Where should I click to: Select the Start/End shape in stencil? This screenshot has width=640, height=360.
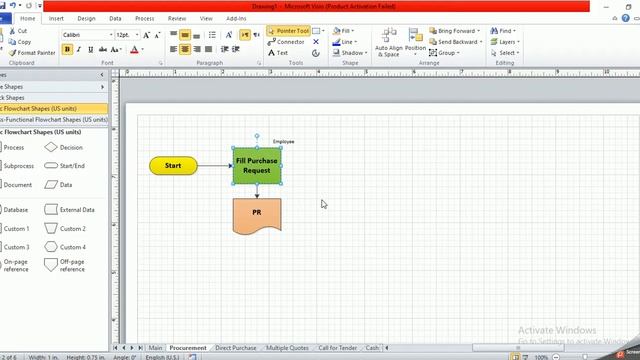pyautogui.click(x=64, y=166)
